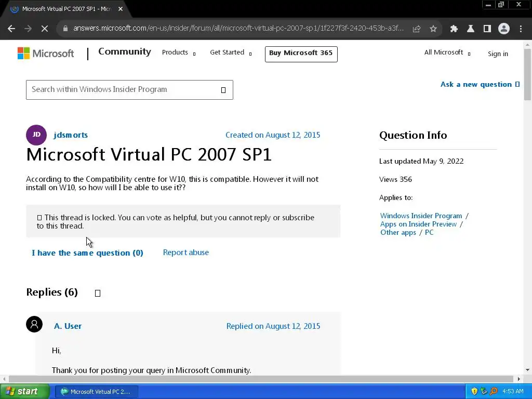Click the Microsoft Virtual PC taskbar button
This screenshot has width=532, height=399.
click(96, 392)
